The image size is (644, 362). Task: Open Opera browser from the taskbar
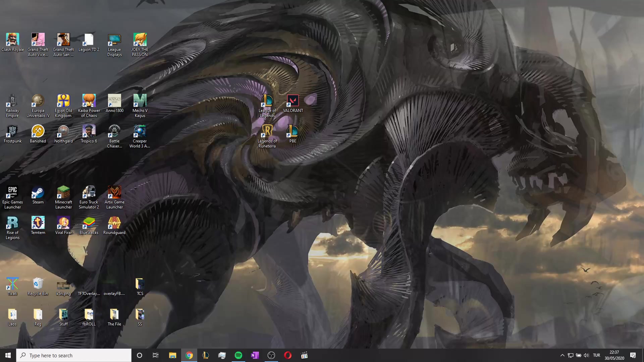pos(288,355)
